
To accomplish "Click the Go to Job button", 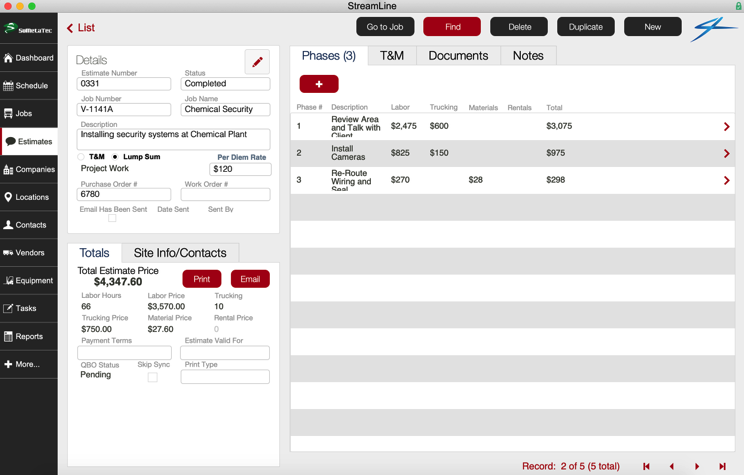I will tap(385, 27).
